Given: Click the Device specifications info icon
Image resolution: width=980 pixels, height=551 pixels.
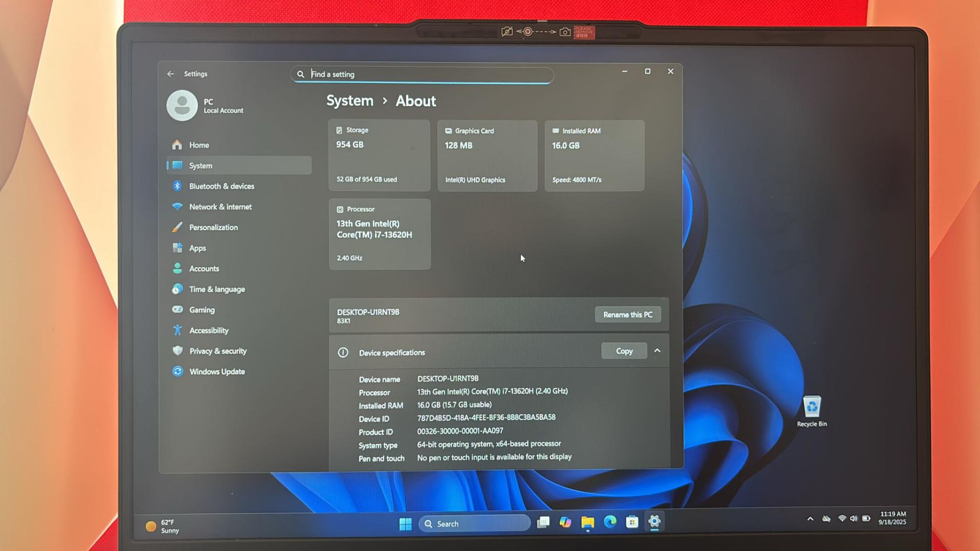Looking at the screenshot, I should (x=343, y=353).
